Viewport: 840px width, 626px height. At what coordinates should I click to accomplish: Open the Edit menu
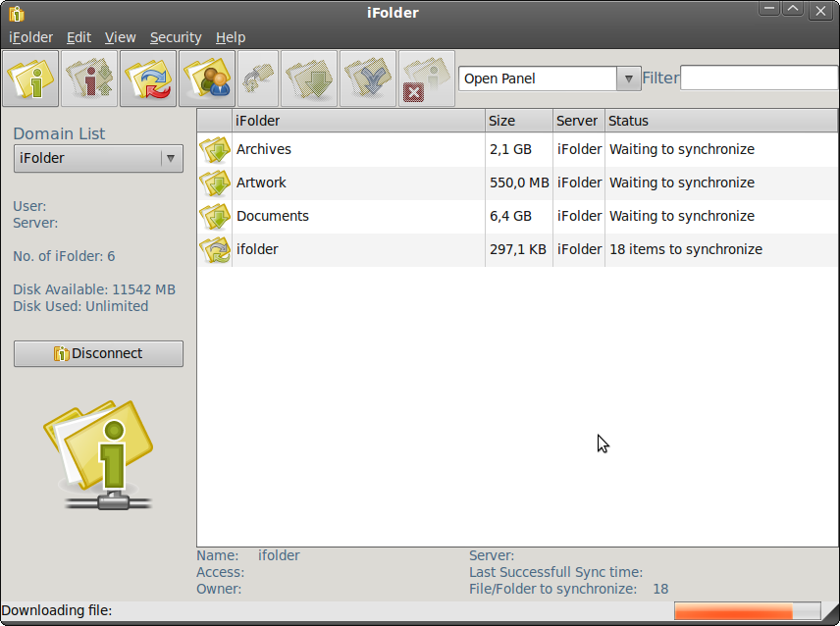click(x=79, y=37)
